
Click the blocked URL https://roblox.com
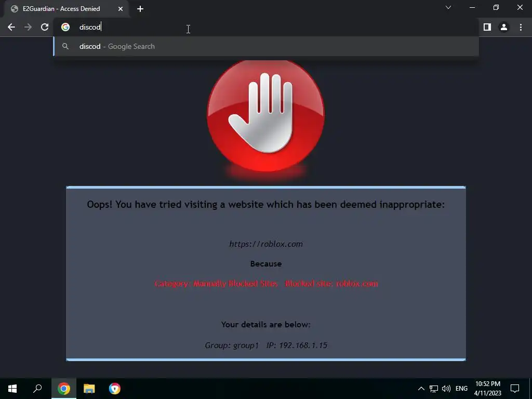(266, 244)
